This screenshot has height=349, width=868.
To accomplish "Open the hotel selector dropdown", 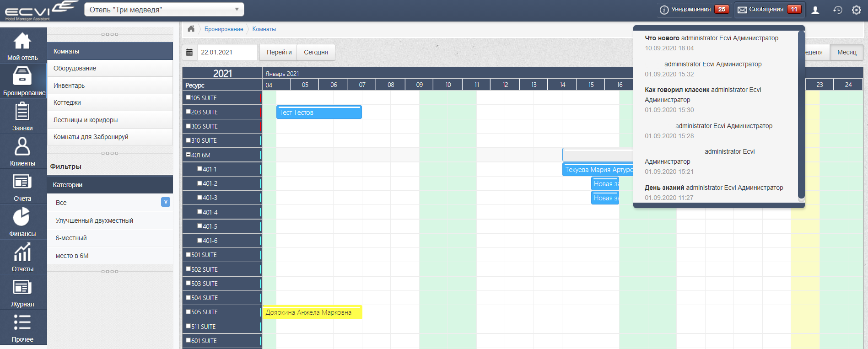I will [164, 10].
